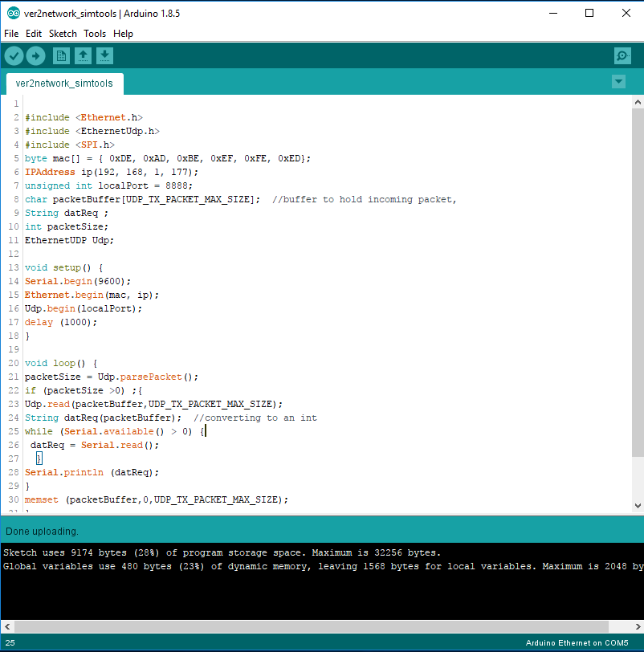Screen dimensions: 644x652
Task: Click the 'int packetSize;' line
Action: 67,226
